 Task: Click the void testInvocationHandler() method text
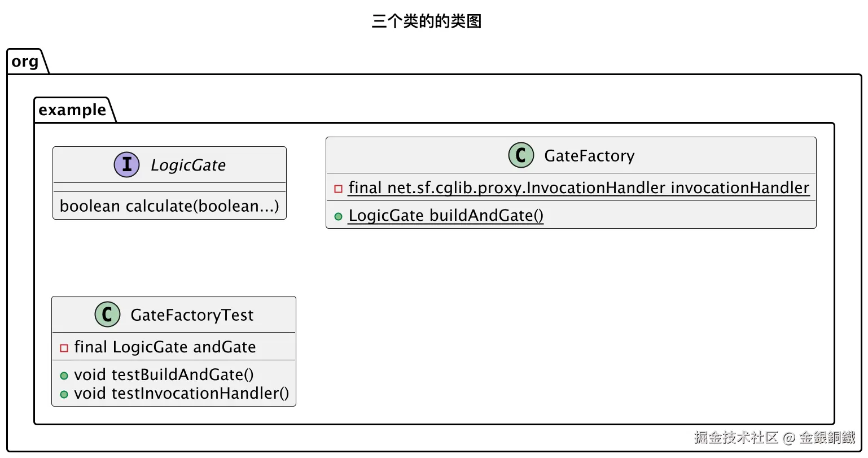click(181, 394)
